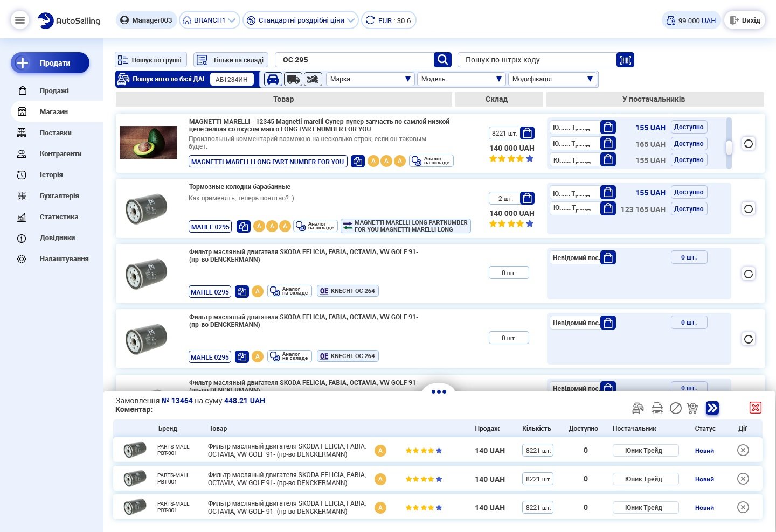Click 'Аналог на складе' in the MAGNETTI MARELLI row

431,160
